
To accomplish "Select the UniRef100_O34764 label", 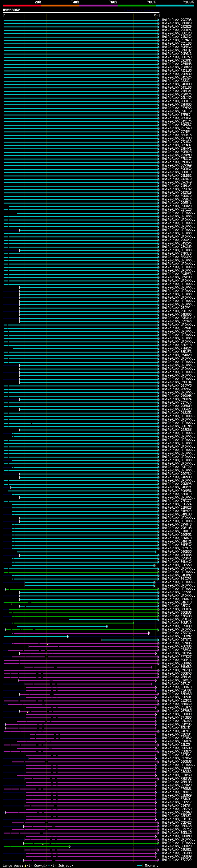I will tap(177, 806).
